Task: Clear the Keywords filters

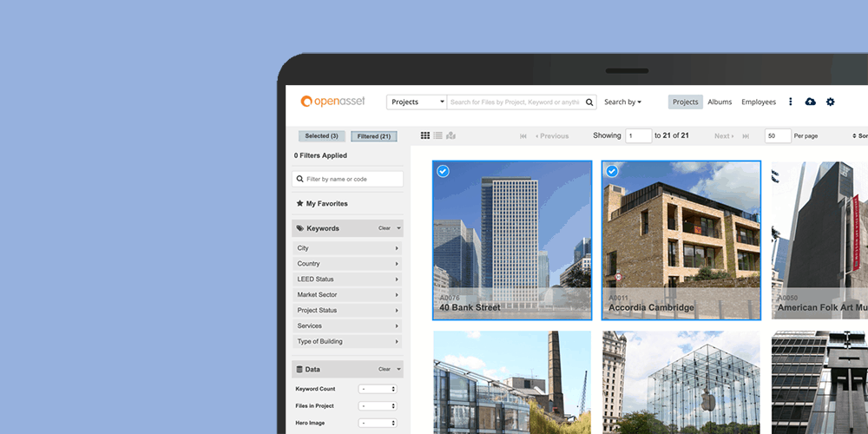Action: pyautogui.click(x=385, y=228)
